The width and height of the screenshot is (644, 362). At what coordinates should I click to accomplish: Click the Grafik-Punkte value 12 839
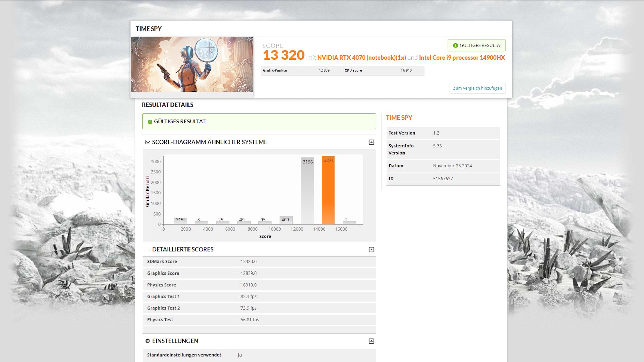(x=324, y=70)
